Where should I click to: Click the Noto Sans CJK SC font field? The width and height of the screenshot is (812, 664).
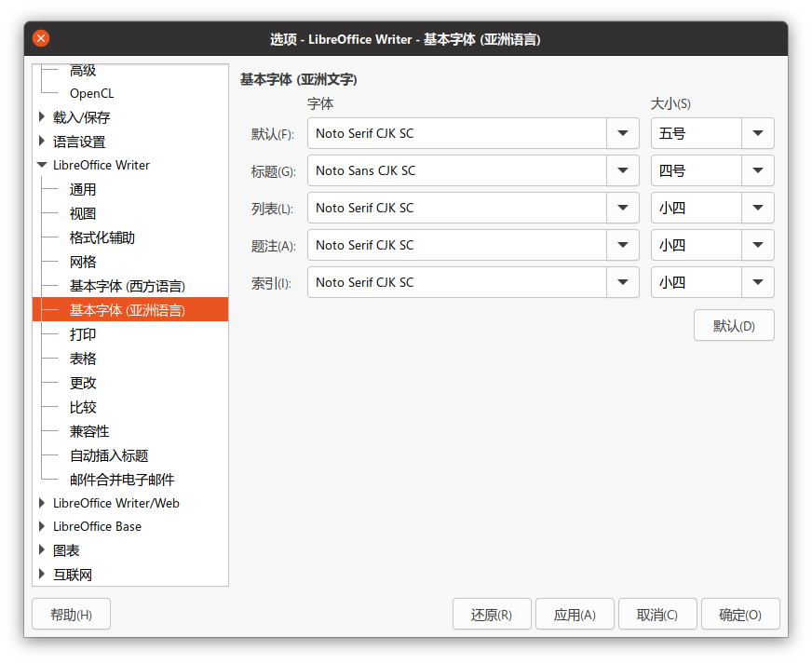[x=457, y=170]
